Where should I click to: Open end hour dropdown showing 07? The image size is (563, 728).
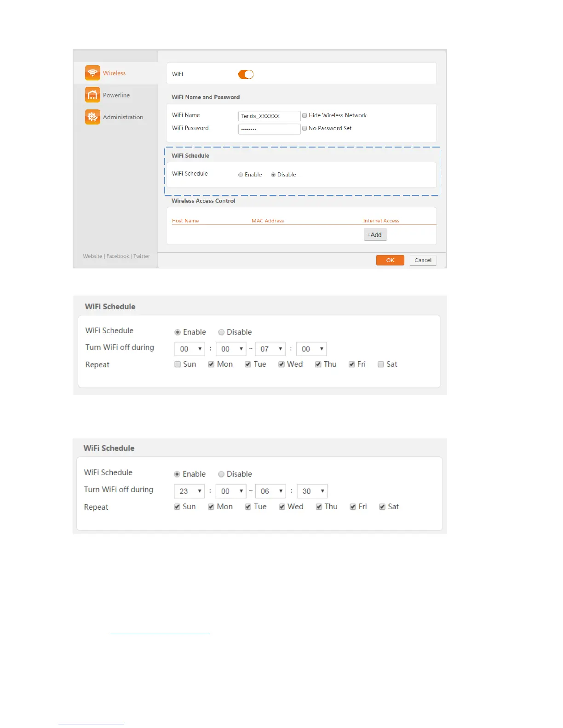[x=270, y=349]
